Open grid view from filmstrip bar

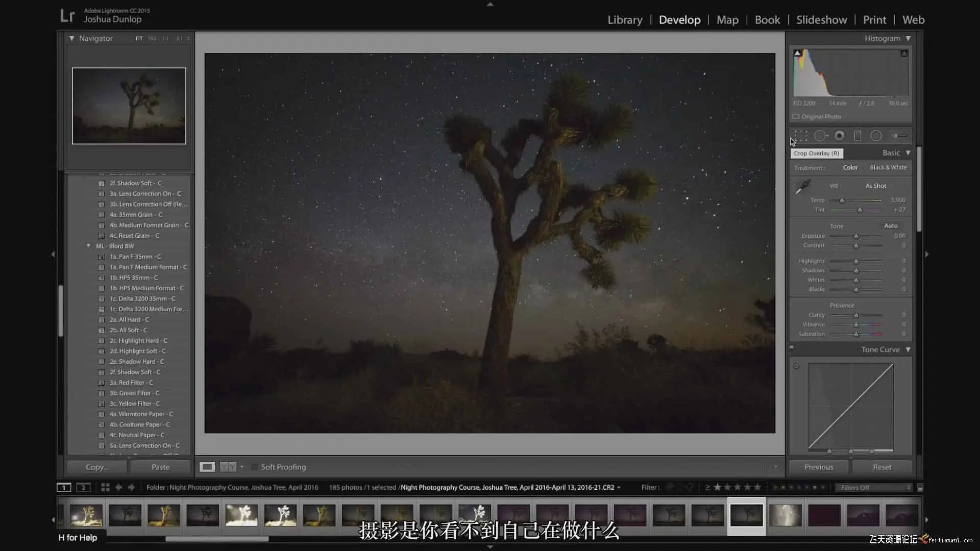point(105,487)
